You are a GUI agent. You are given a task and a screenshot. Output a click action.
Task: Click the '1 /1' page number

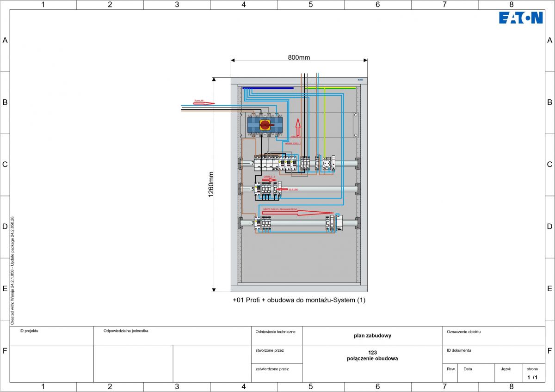pos(532,378)
